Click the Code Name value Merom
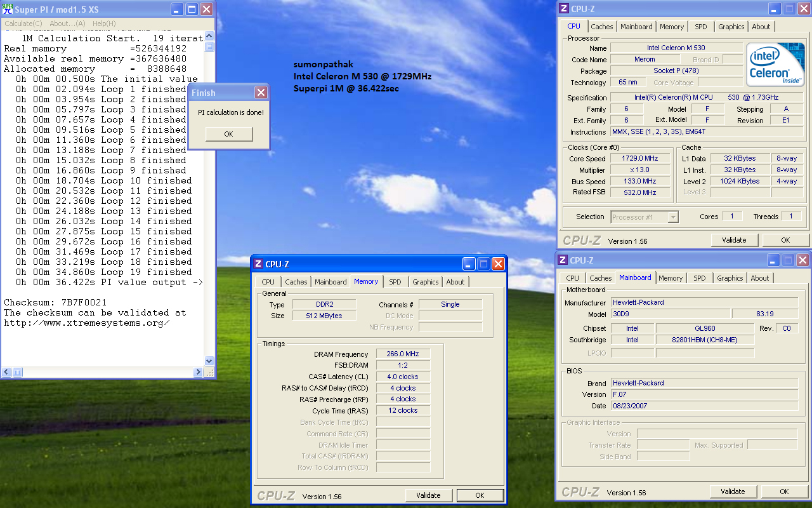The width and height of the screenshot is (812, 508). (x=645, y=59)
